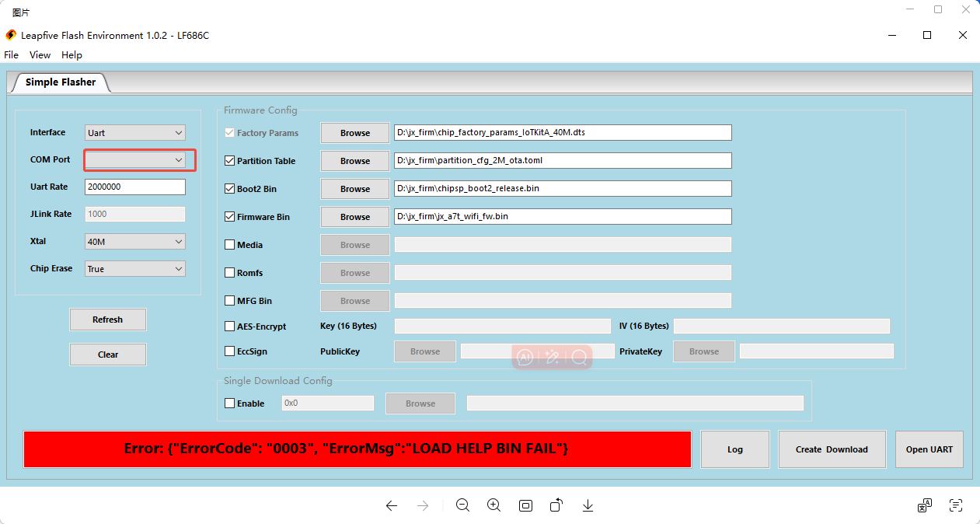Click the download arrow icon

pos(588,505)
